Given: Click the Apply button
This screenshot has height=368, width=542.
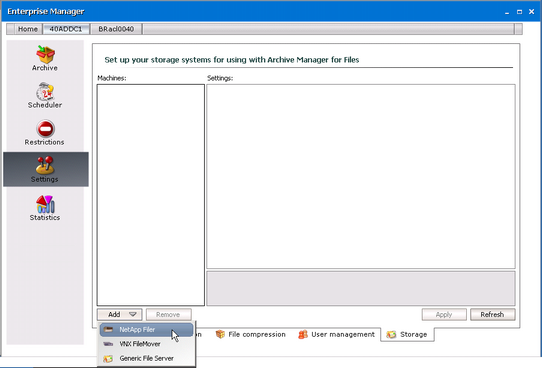Looking at the screenshot, I should point(444,314).
